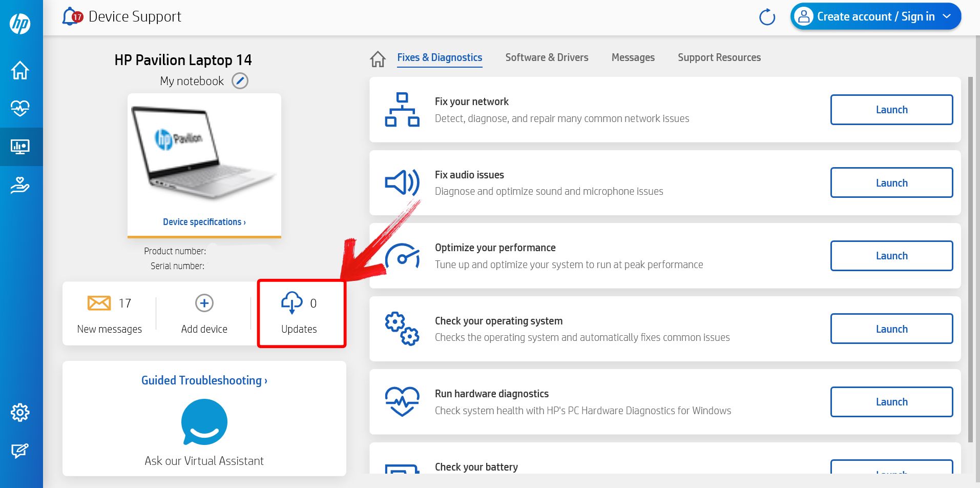
Task: Click the New messages label
Action: pyautogui.click(x=109, y=329)
